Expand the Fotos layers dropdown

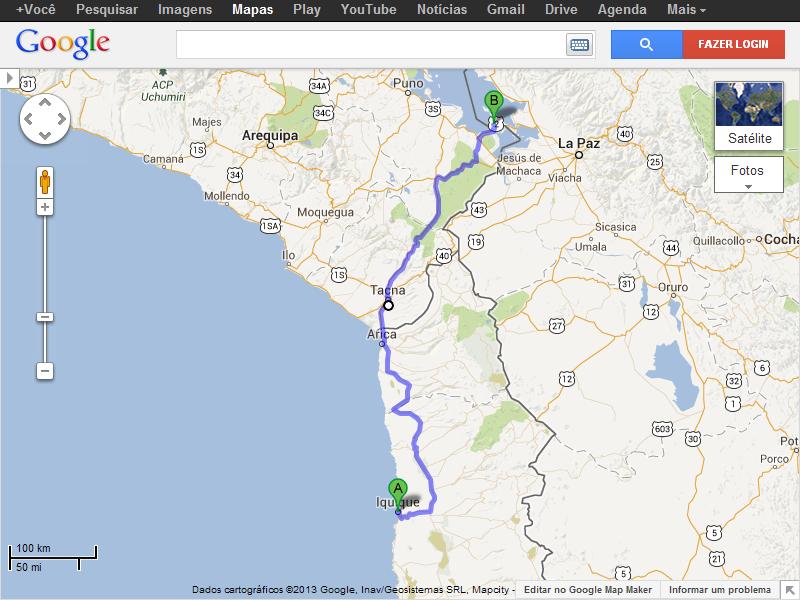pyautogui.click(x=748, y=174)
